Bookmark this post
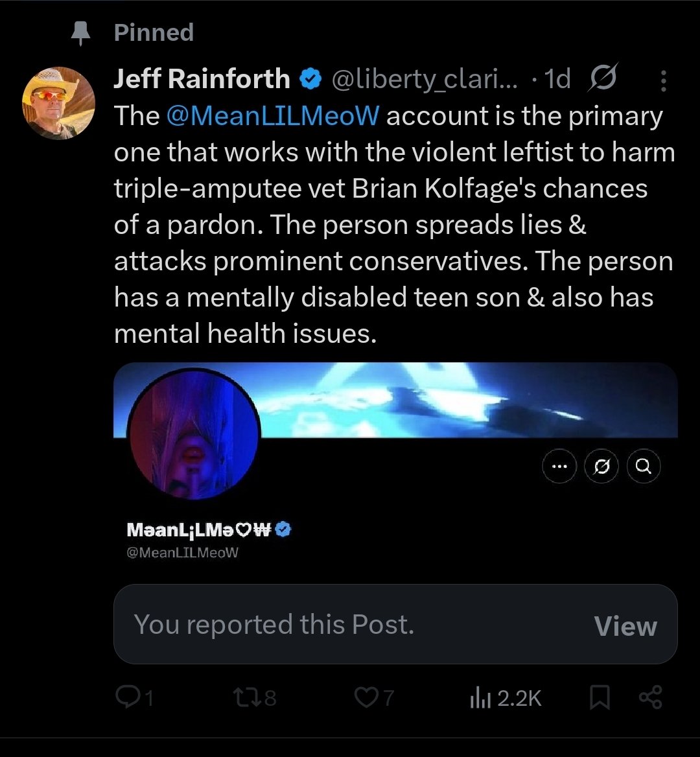 pyautogui.click(x=600, y=697)
